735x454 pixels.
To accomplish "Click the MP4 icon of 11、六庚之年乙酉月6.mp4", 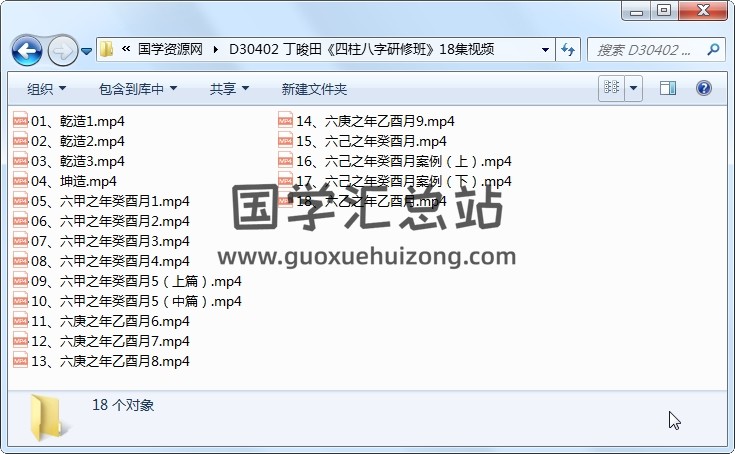I will [21, 321].
